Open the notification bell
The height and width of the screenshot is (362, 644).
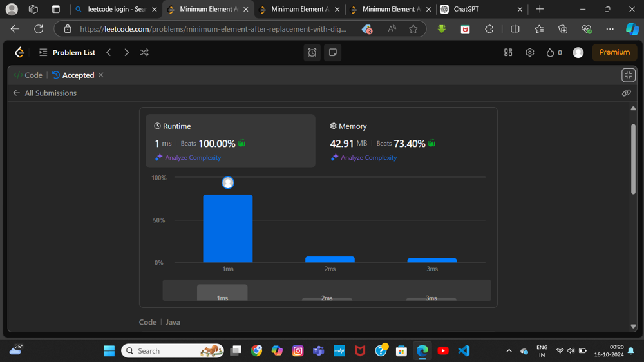click(631, 350)
